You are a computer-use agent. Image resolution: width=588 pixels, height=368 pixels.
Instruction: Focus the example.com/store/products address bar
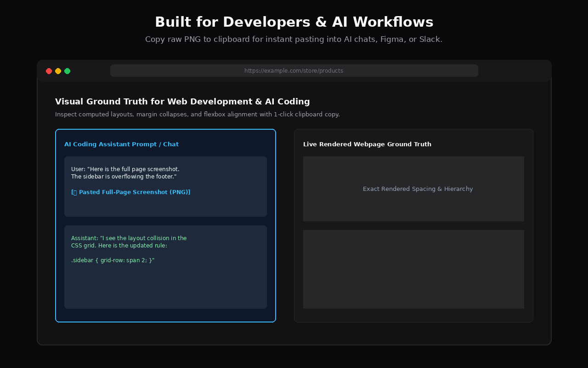pyautogui.click(x=294, y=71)
